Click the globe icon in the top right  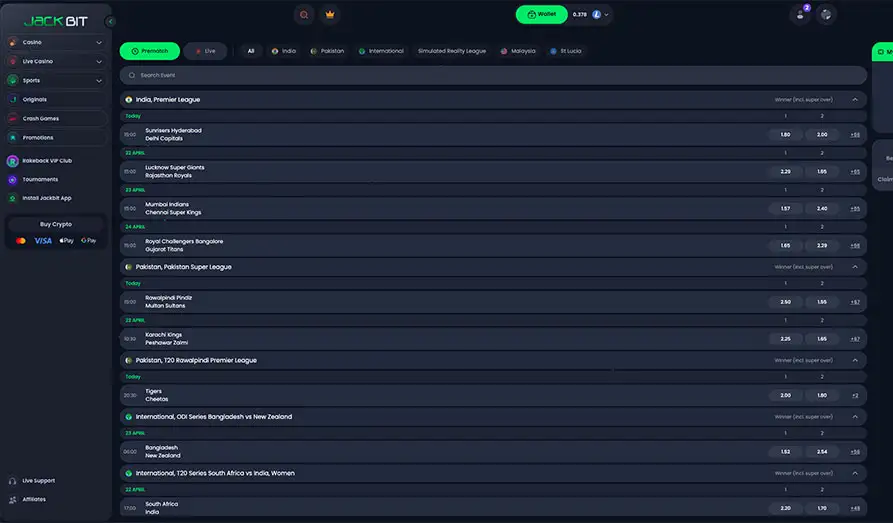click(826, 15)
